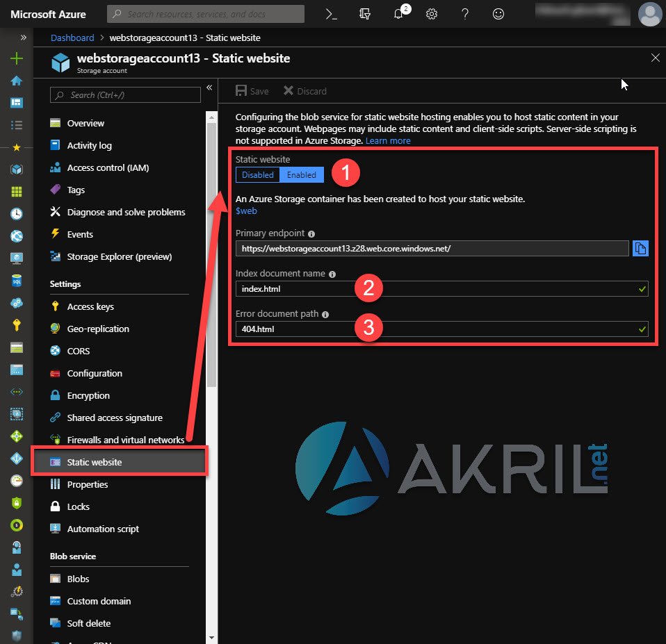Show info for Primary endpoint
666x644 pixels.
(x=311, y=234)
